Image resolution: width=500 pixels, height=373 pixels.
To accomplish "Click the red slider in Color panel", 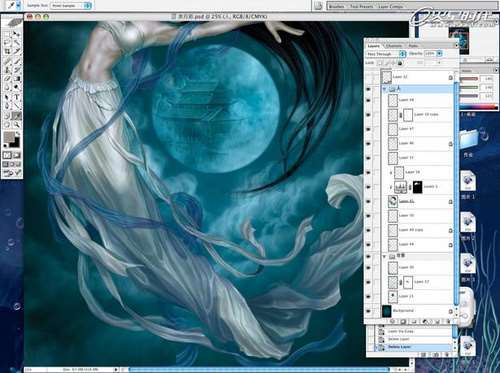I will [470, 79].
